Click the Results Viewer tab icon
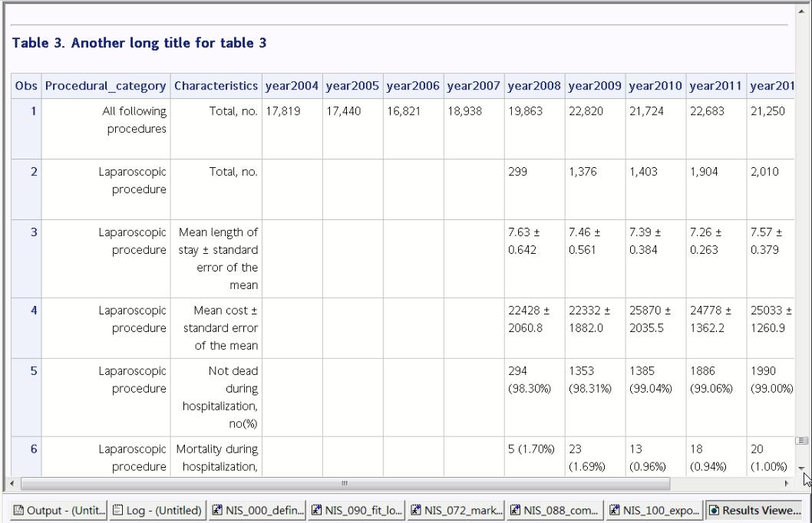 coord(714,510)
